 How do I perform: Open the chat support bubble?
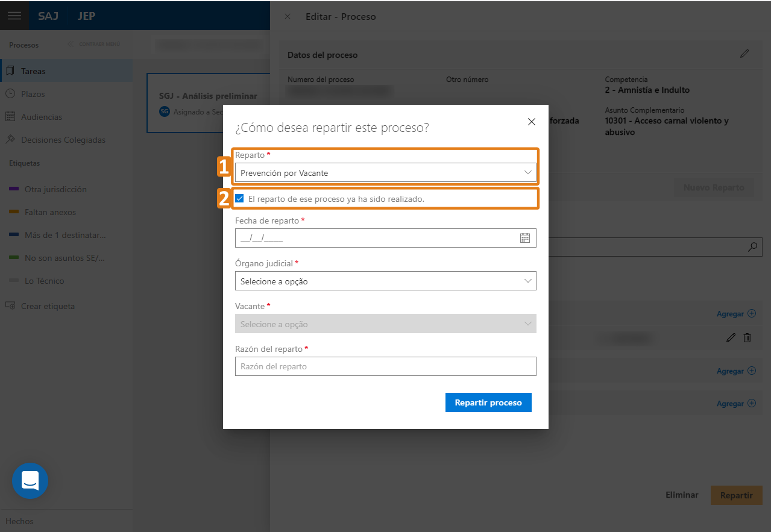pyautogui.click(x=30, y=481)
